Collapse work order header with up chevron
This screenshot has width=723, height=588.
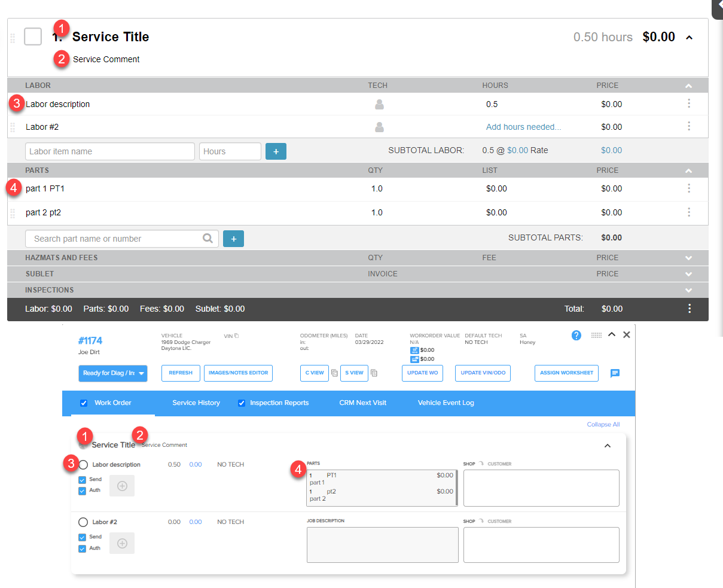(x=612, y=335)
